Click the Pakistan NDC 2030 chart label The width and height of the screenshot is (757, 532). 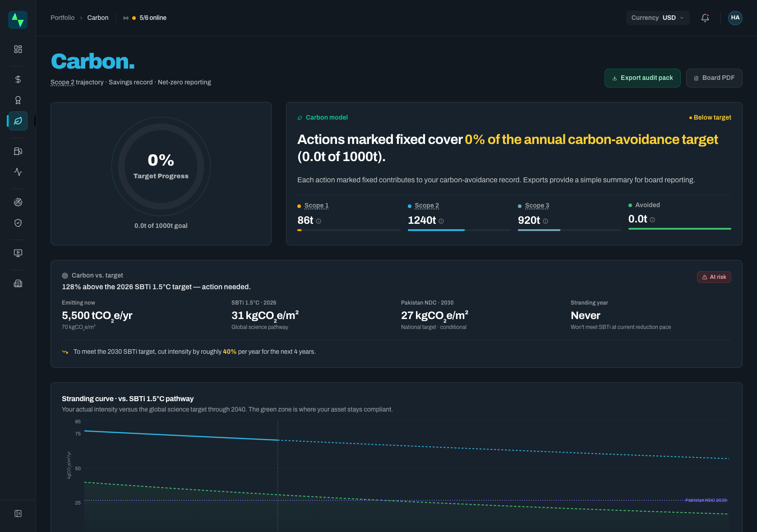(x=706, y=500)
